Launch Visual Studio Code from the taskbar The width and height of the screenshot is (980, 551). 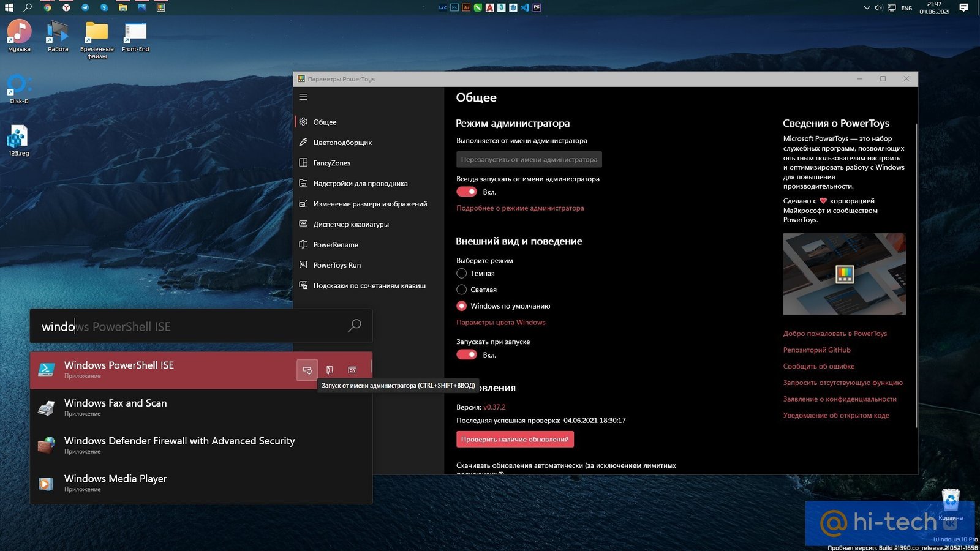tap(525, 7)
